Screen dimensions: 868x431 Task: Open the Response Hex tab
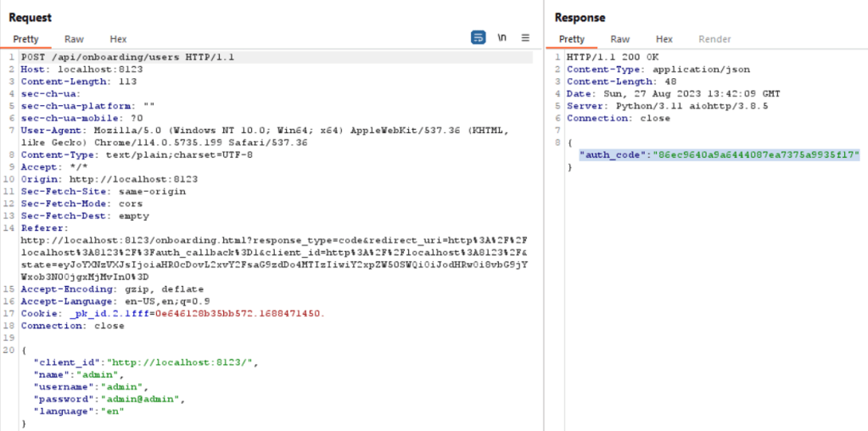[x=664, y=39]
